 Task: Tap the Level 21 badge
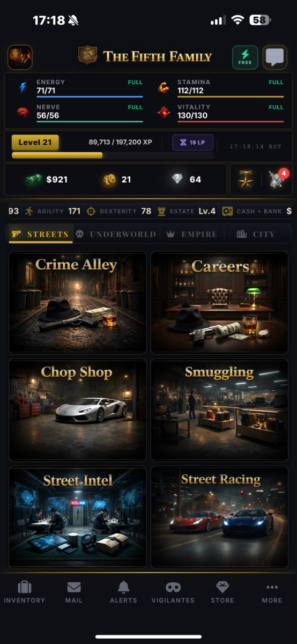pyautogui.click(x=35, y=142)
